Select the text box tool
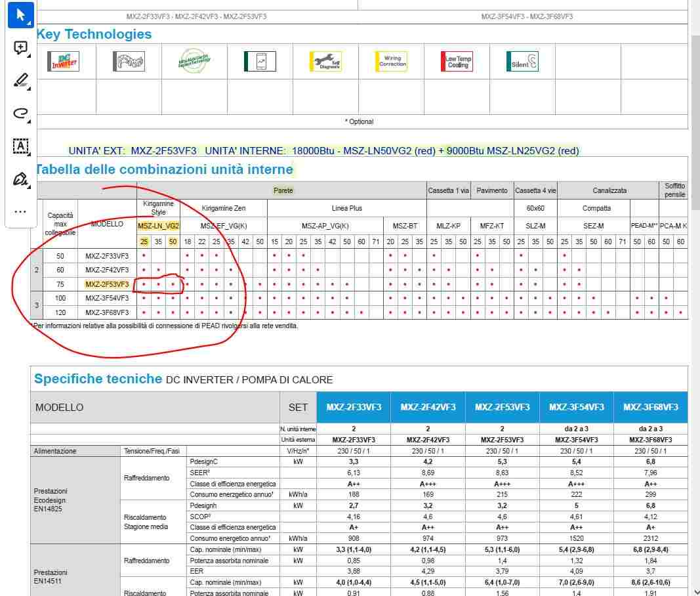 pyautogui.click(x=20, y=146)
